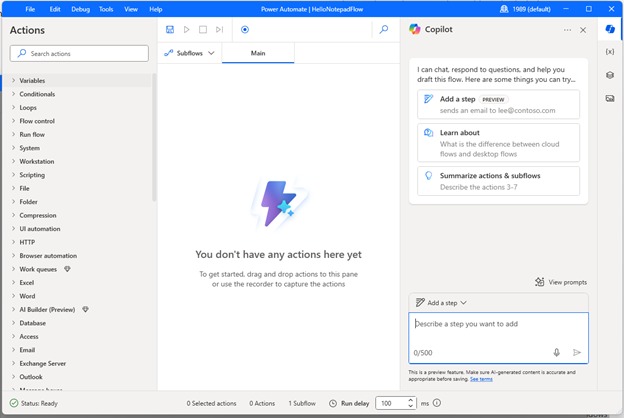The width and height of the screenshot is (624, 418).
Task: Click the View prompts icon
Action: 540,282
